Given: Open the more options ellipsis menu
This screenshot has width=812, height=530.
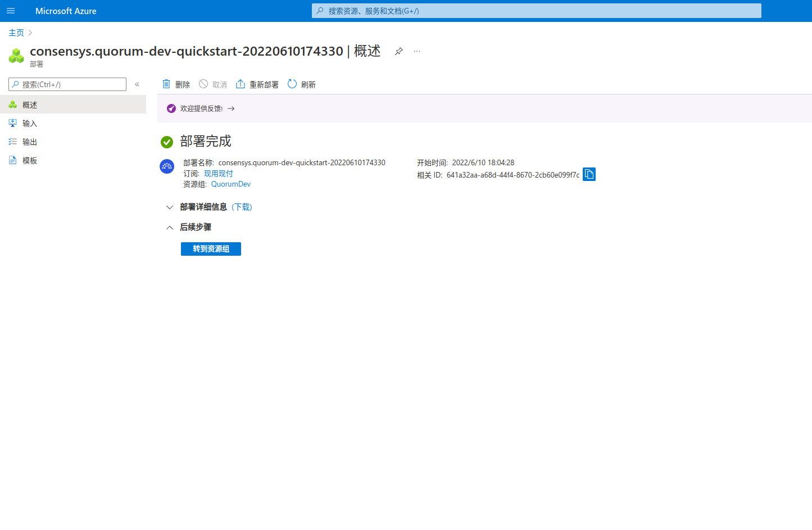Looking at the screenshot, I should pos(417,51).
